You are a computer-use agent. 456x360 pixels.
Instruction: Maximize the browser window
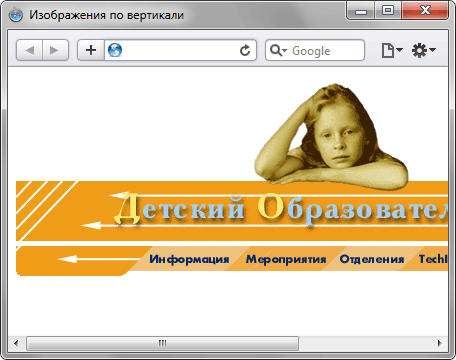point(388,11)
